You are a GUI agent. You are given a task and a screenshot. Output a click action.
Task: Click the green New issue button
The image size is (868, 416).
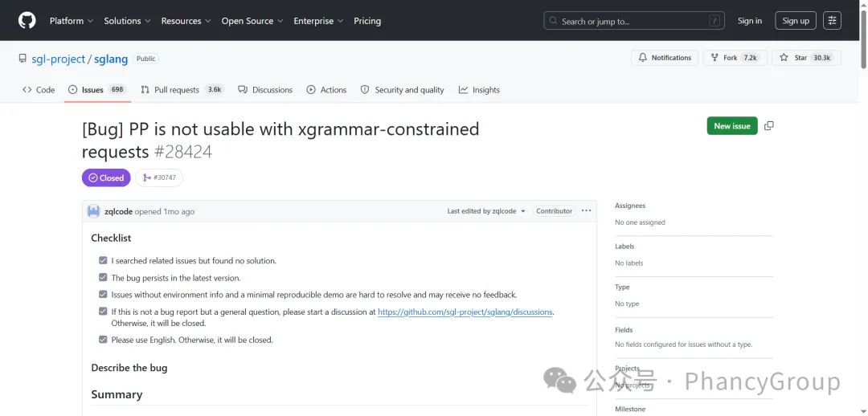click(732, 126)
